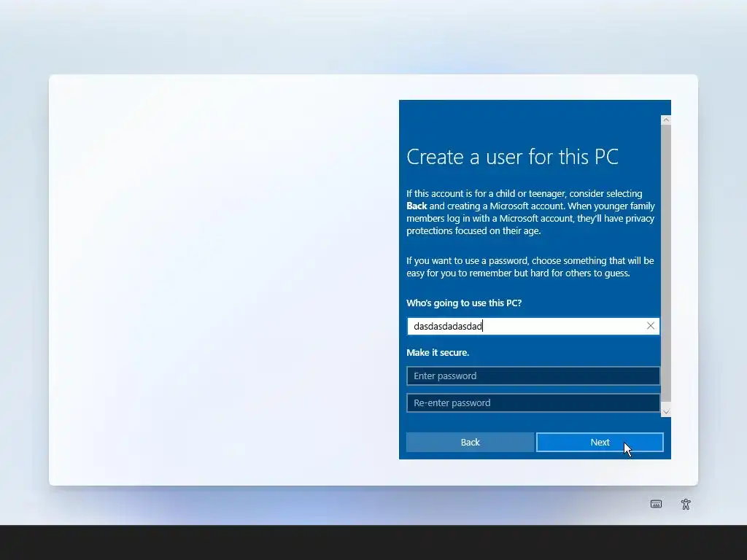Click the 'Make it secure.' label
The width and height of the screenshot is (747, 560).
(438, 353)
